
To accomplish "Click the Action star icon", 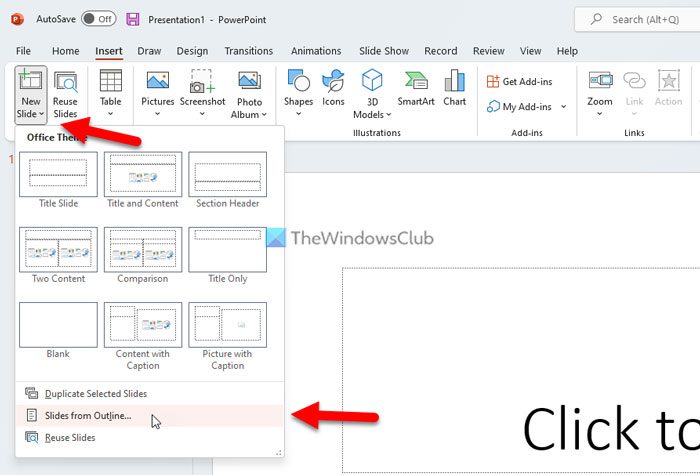I will (x=668, y=81).
